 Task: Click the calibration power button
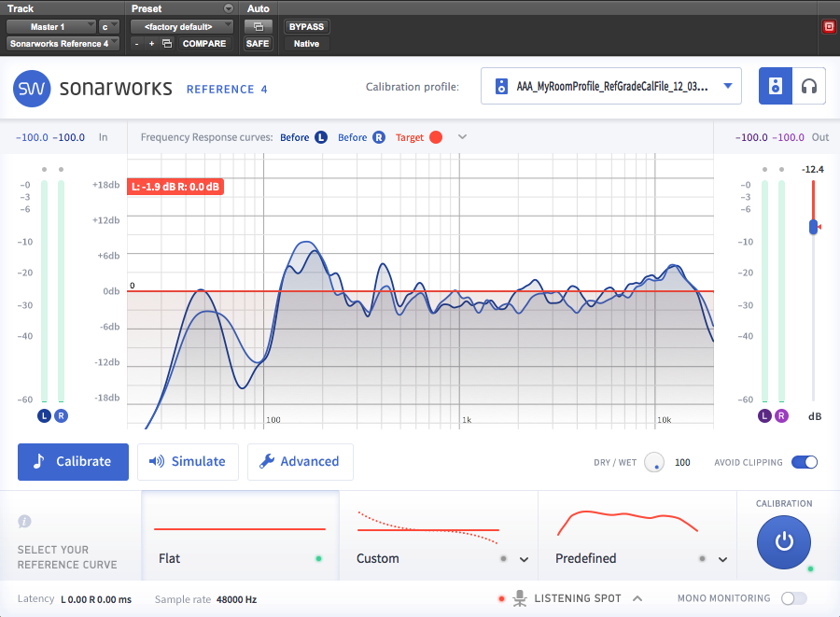784,541
